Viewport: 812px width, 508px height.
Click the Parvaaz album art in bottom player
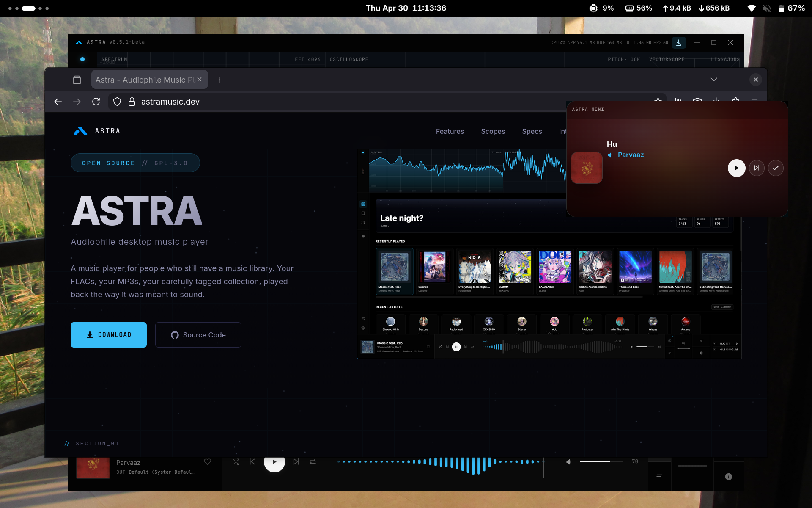[93, 468]
